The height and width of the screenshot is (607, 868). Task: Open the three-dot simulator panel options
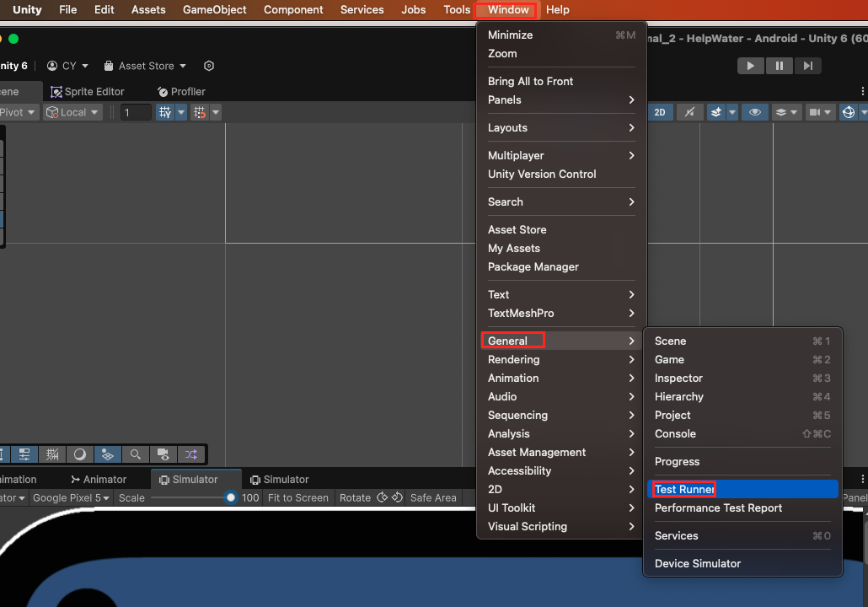[x=862, y=479]
